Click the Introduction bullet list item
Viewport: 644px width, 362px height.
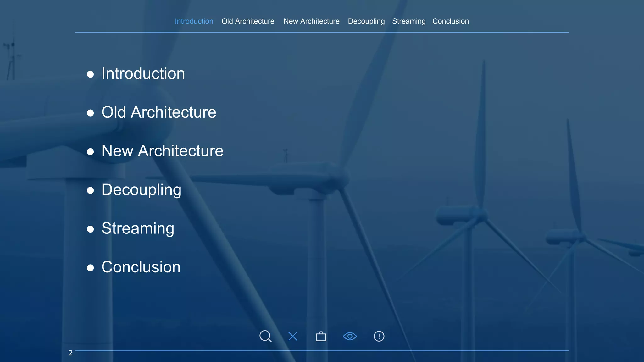pyautogui.click(x=143, y=74)
